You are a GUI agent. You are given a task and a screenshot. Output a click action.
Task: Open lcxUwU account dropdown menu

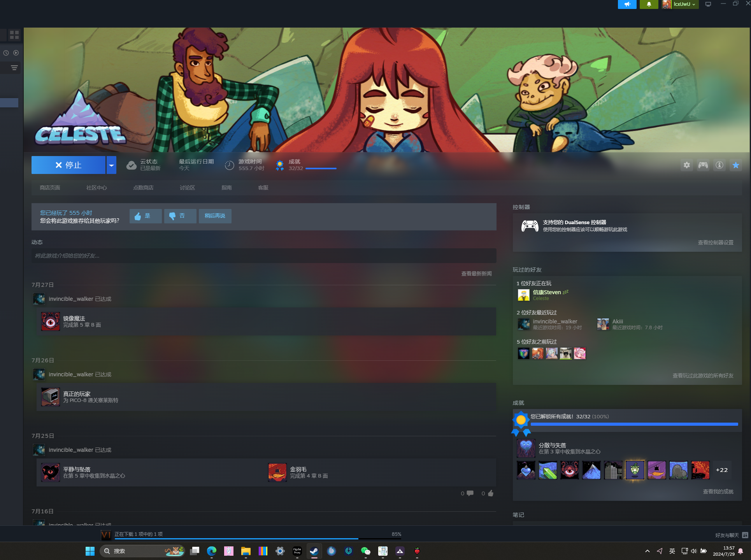[681, 4]
